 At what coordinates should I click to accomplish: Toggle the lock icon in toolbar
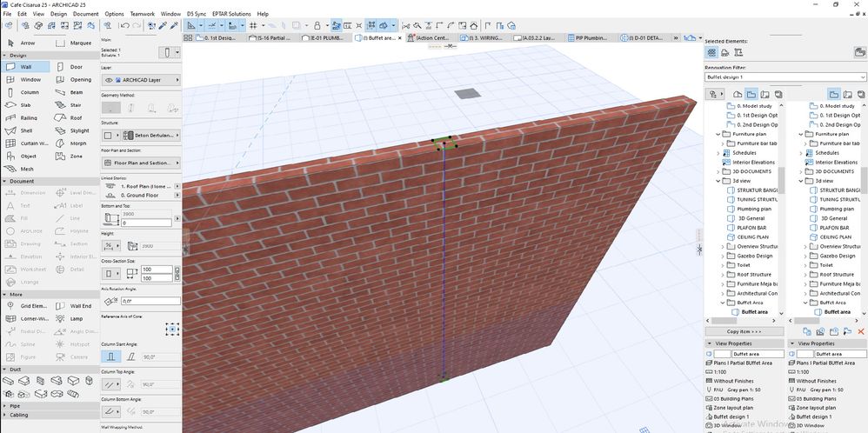pos(317,25)
